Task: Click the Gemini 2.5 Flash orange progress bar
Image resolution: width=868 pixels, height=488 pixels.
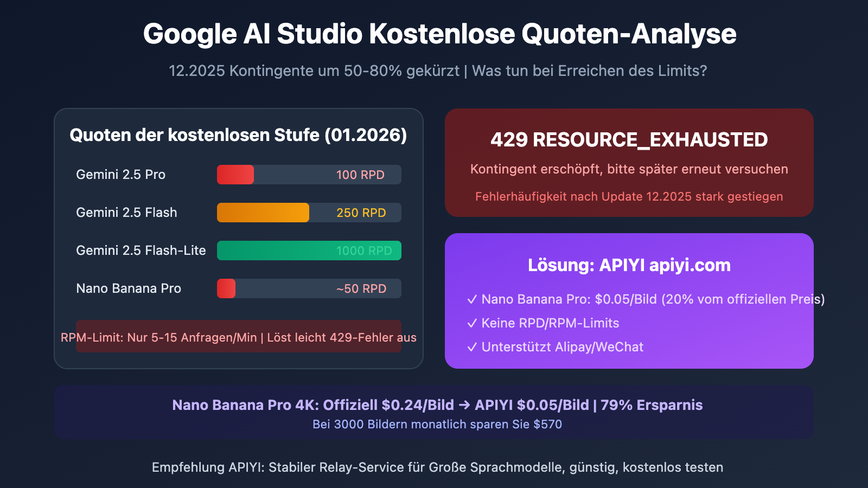Action: pyautogui.click(x=263, y=213)
